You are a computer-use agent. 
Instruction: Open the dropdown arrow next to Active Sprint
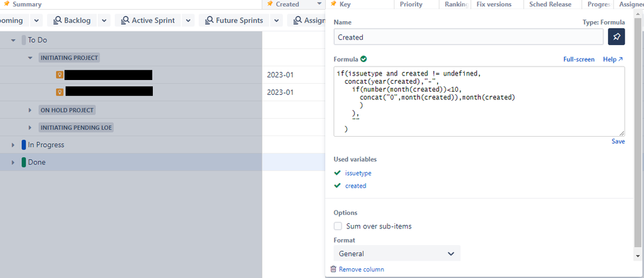click(188, 20)
